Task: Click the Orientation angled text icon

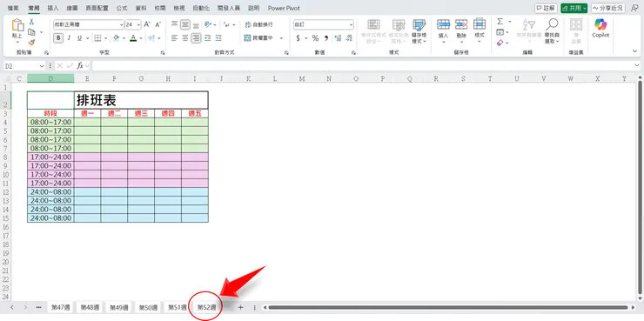Action: (x=208, y=24)
